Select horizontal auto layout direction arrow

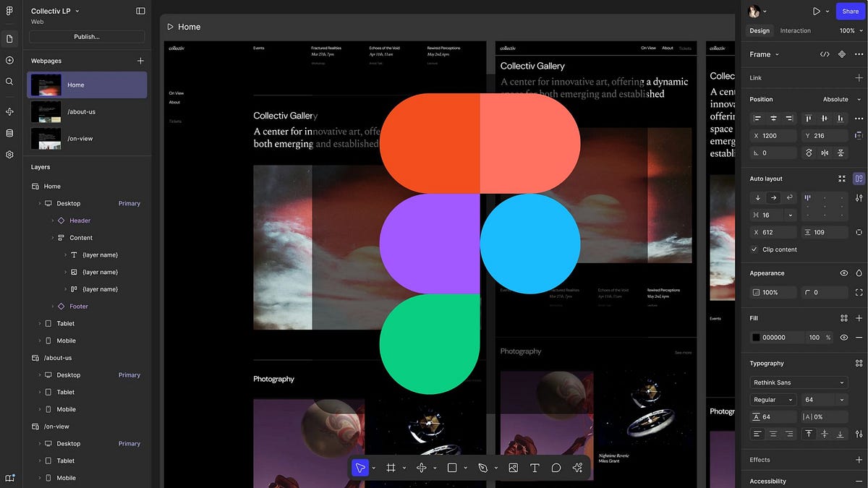pyautogui.click(x=774, y=197)
